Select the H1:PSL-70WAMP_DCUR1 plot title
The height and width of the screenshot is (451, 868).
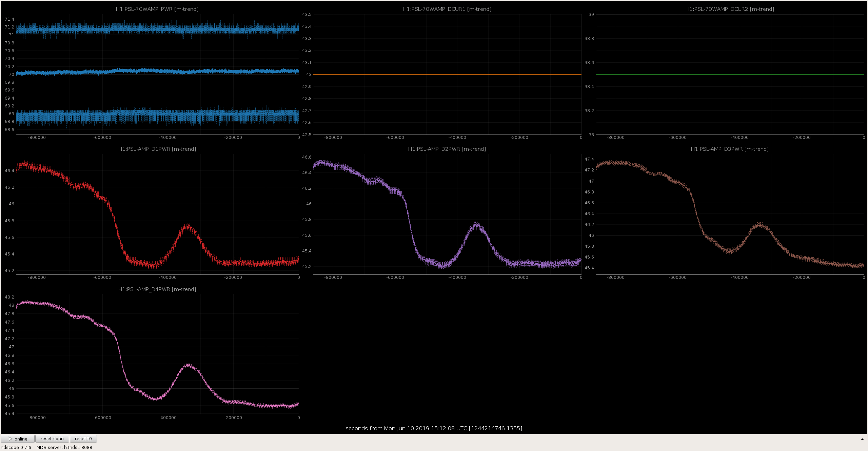pyautogui.click(x=447, y=9)
